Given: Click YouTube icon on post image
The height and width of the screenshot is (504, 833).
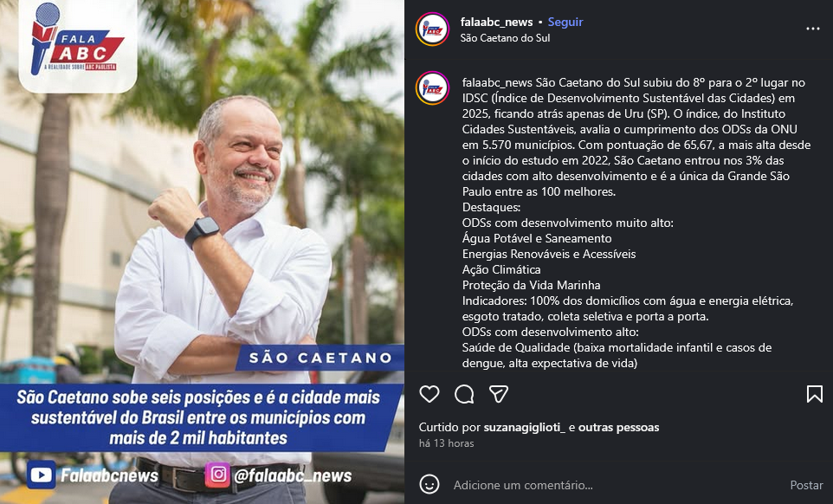Looking at the screenshot, I should (x=41, y=475).
